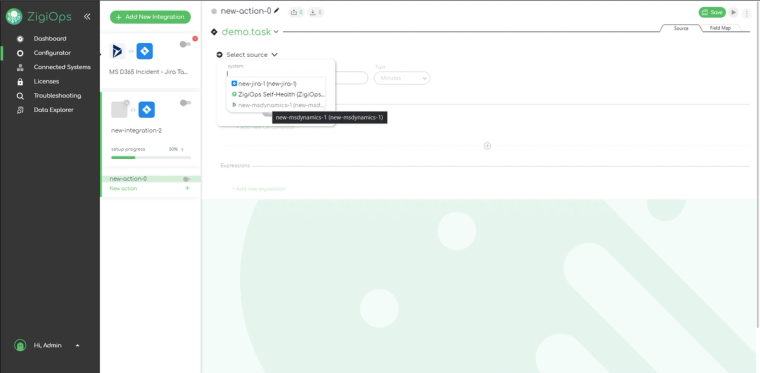Open Licenses from the sidebar

[46, 81]
